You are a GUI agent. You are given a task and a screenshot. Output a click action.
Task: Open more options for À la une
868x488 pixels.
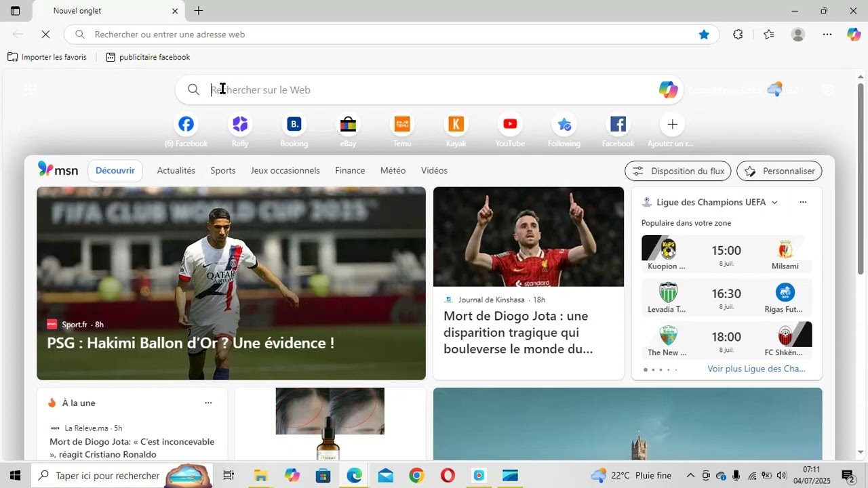pos(208,403)
